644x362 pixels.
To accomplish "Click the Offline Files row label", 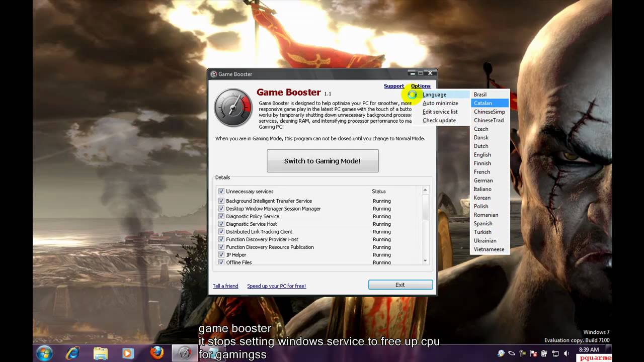I will coord(239,262).
